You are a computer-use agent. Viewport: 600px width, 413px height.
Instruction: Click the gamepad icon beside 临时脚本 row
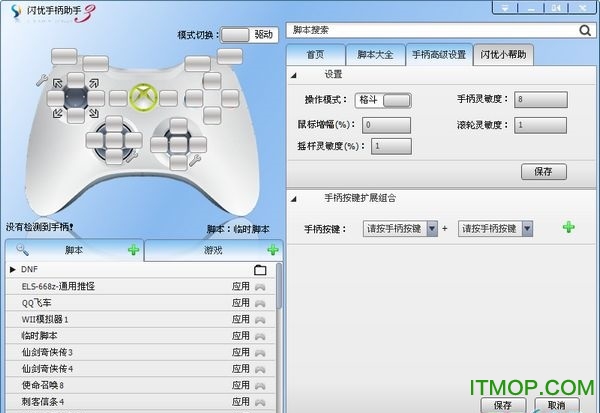coord(260,336)
